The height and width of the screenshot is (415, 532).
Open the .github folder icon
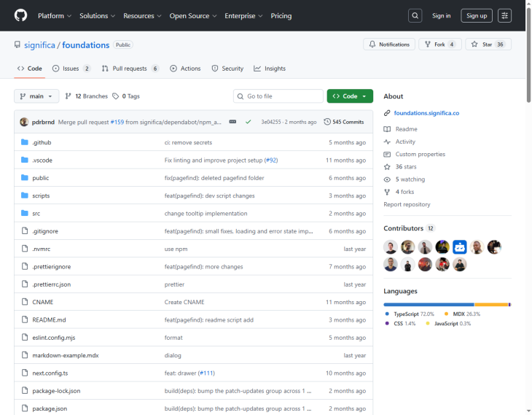(25, 142)
